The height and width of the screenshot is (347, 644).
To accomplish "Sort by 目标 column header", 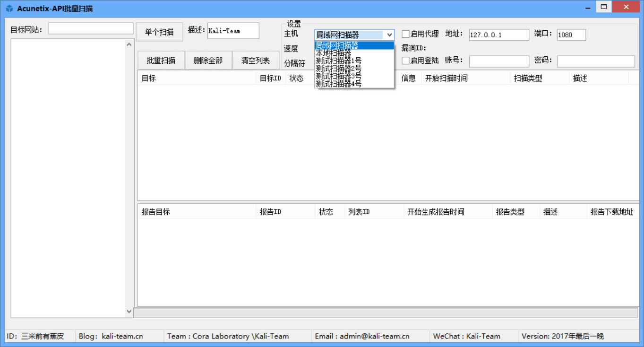I will [197, 78].
